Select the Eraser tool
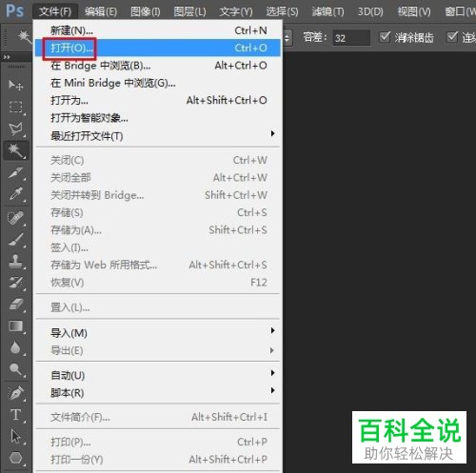Viewport: 476px width, 473px height. [15, 304]
